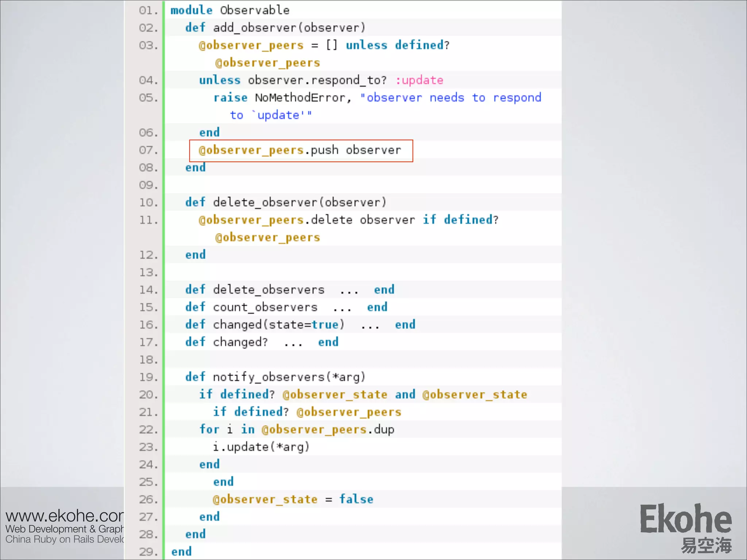Click the 'i.update(*arg)' line
The height and width of the screenshot is (560, 747).
tap(261, 447)
